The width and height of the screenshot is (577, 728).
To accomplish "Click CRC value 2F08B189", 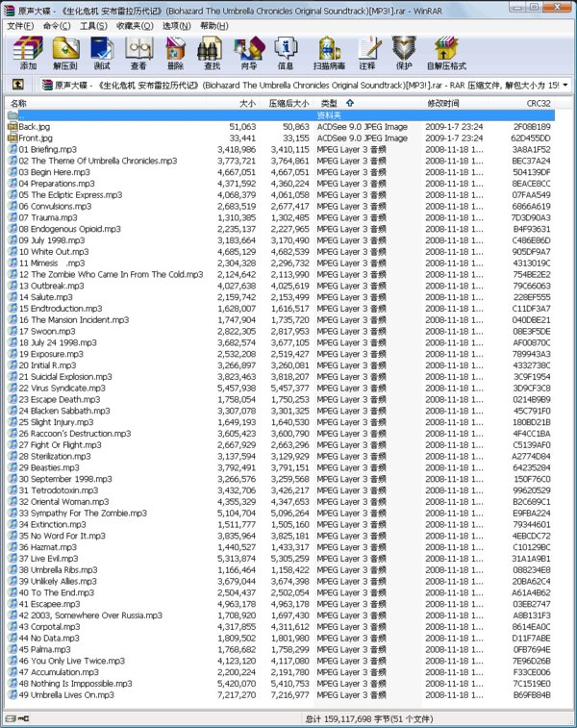I will 532,127.
